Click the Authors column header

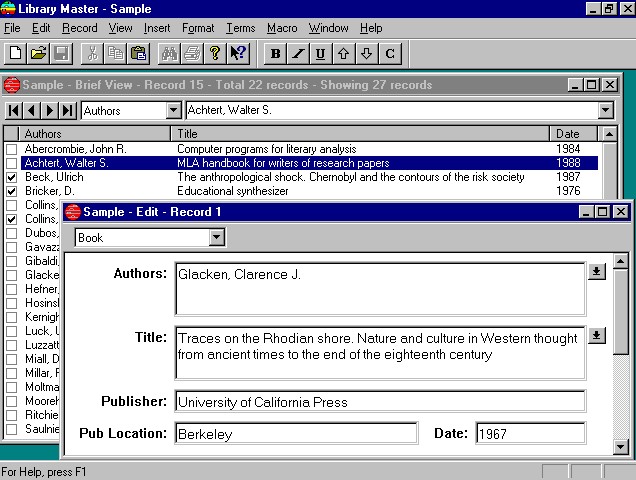click(95, 134)
